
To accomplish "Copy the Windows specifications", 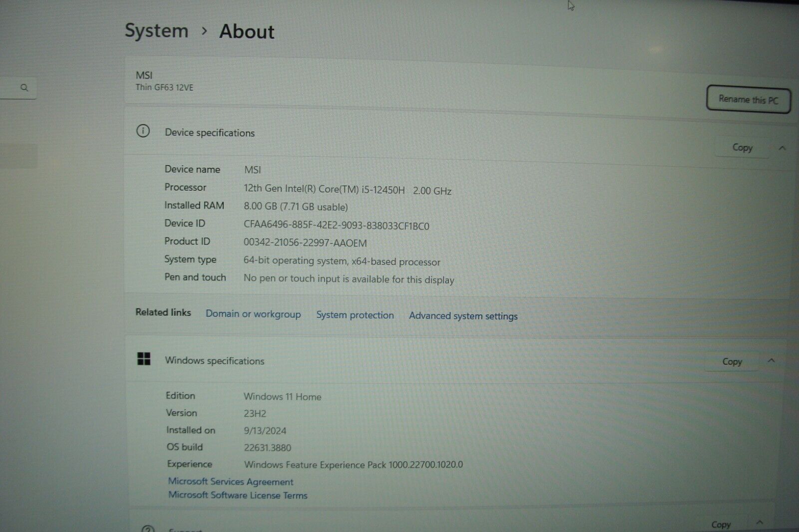I will click(x=732, y=362).
